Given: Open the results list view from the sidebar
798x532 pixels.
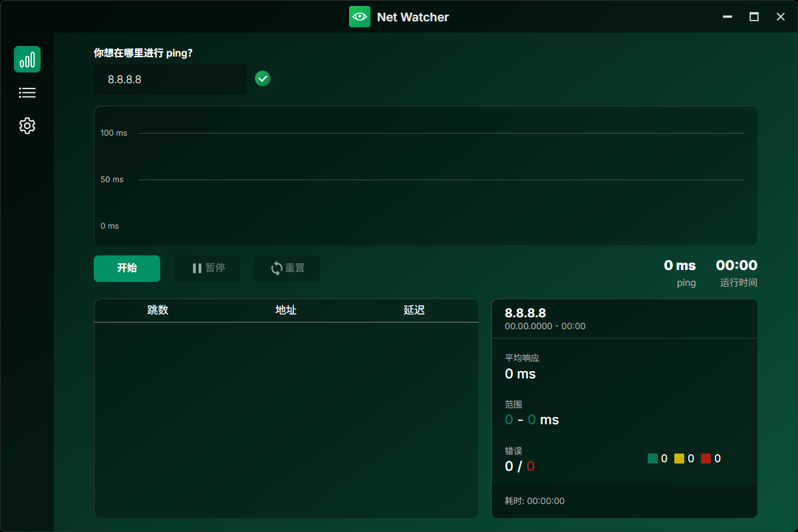Looking at the screenshot, I should point(27,92).
